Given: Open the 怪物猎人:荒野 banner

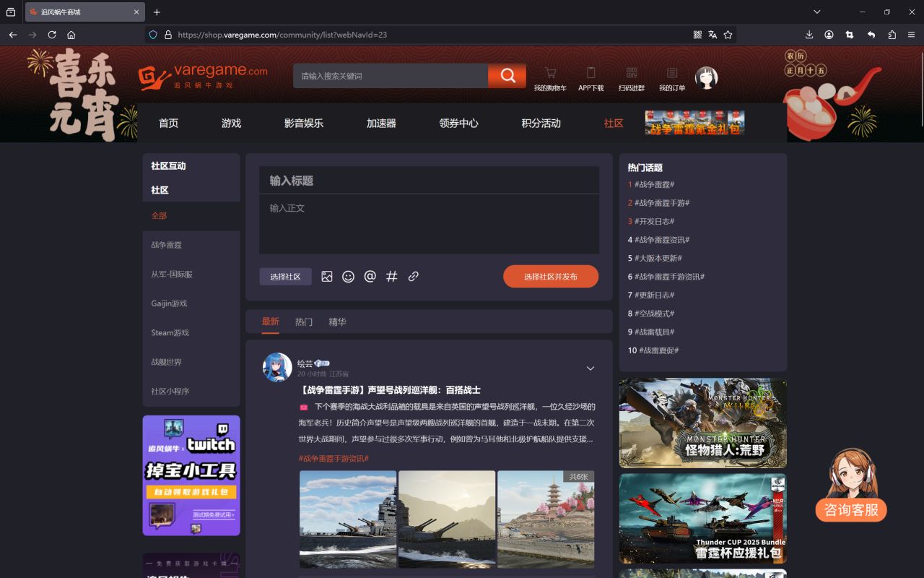Looking at the screenshot, I should [x=703, y=423].
